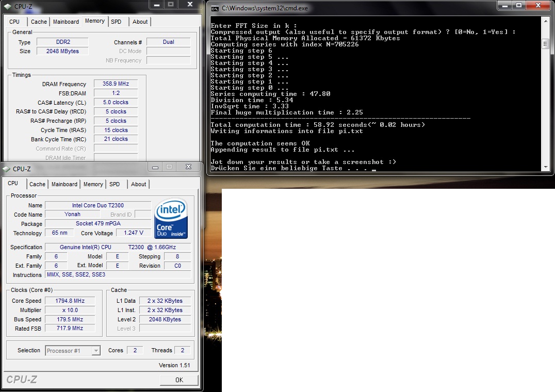Switch to SPD tab in lower CPU-Z window
Image resolution: width=555 pixels, height=392 pixels.
click(115, 184)
